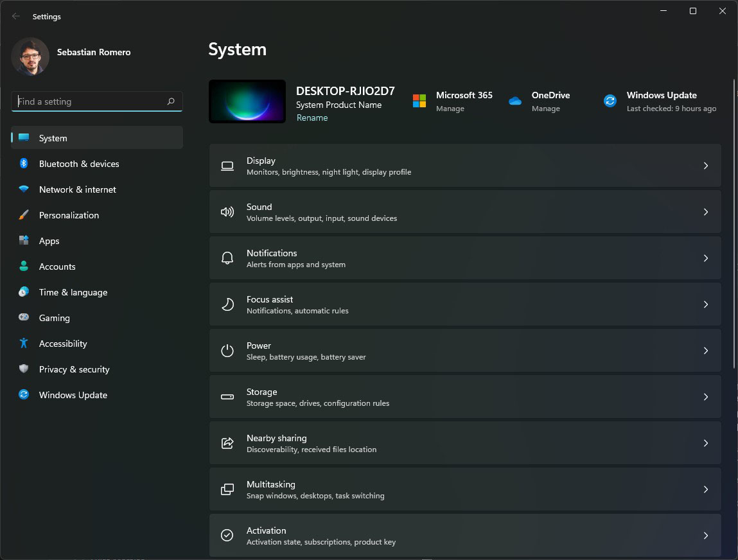Click the Sound speaker icon

point(227,212)
